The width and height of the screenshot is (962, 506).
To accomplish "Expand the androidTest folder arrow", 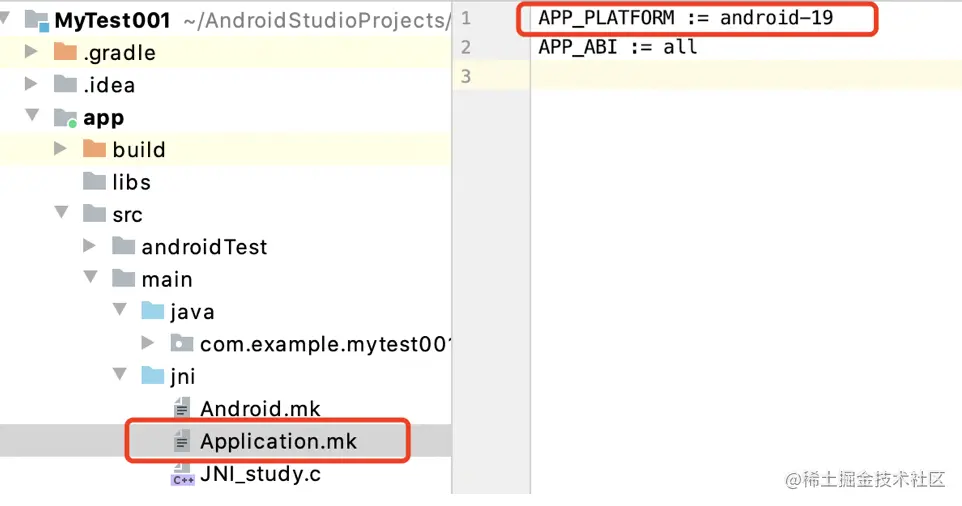I will pyautogui.click(x=89, y=246).
